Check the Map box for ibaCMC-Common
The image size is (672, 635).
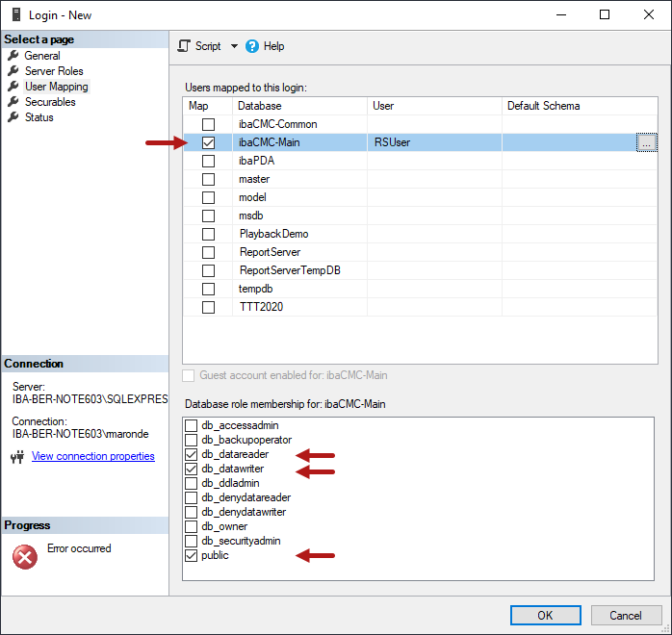point(208,125)
